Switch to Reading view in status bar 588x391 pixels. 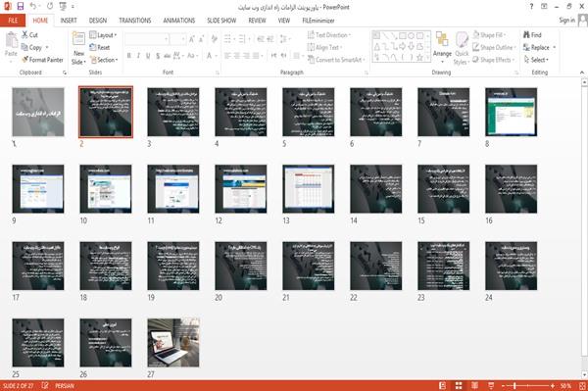[x=474, y=385]
